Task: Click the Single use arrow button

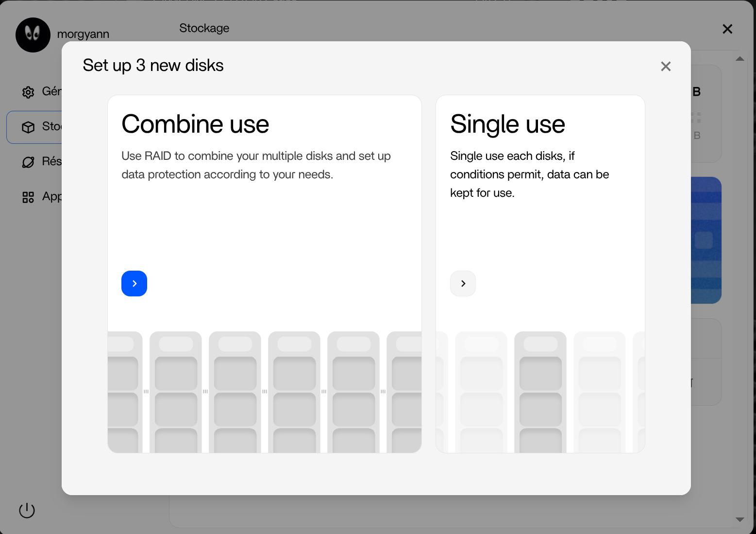Action: (463, 283)
